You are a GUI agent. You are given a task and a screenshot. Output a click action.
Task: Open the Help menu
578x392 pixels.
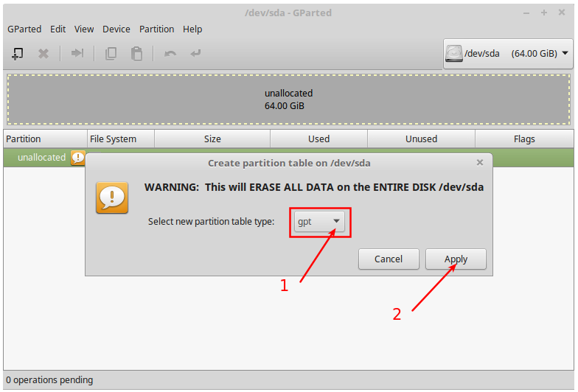click(x=192, y=29)
